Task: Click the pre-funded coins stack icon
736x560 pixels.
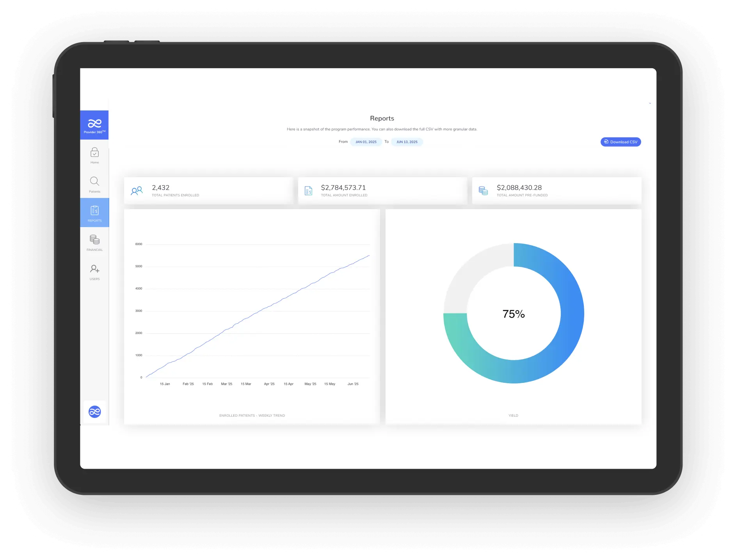Action: [x=483, y=191]
